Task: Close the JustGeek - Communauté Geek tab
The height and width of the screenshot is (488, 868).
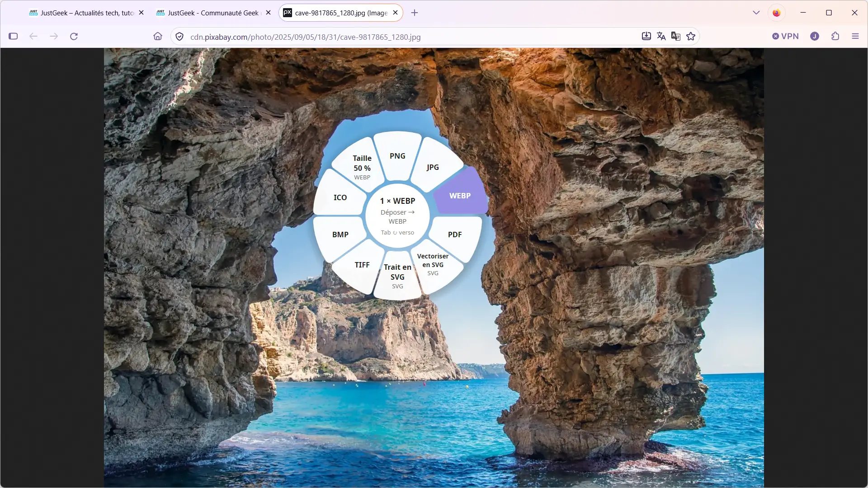Action: 268,13
